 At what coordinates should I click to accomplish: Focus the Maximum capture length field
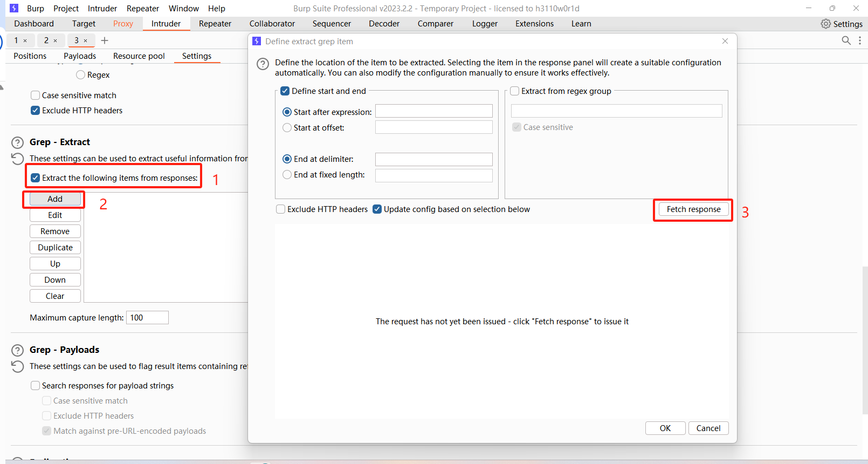point(147,318)
